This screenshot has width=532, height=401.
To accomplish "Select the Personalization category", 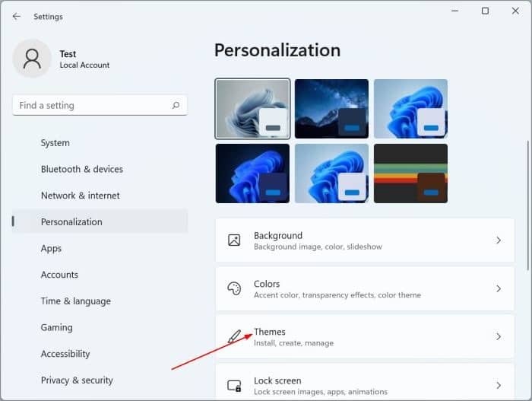I will (100, 221).
